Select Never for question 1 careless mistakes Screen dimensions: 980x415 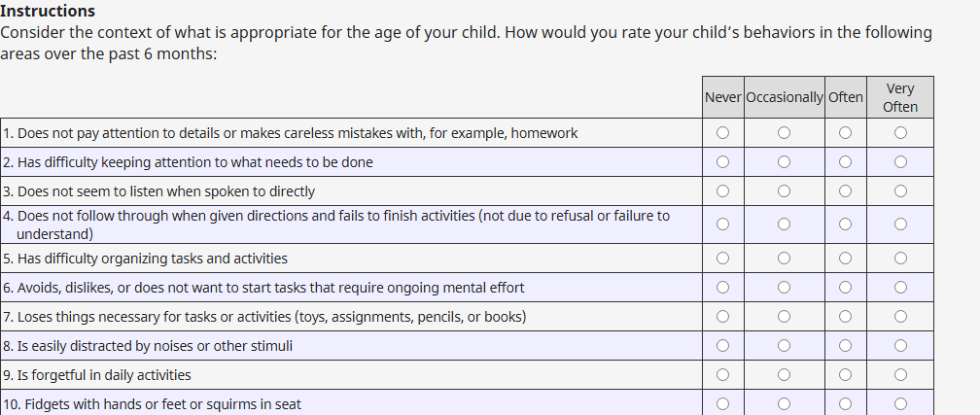(x=722, y=133)
